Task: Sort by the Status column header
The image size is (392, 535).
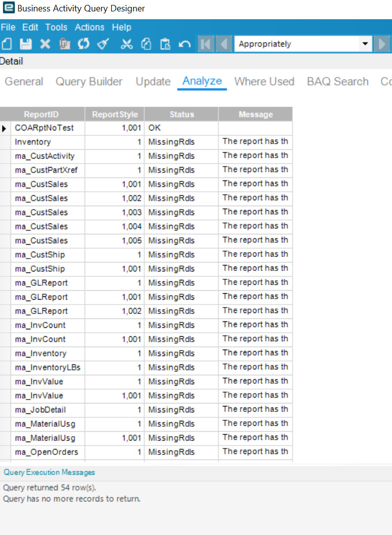Action: coord(181,114)
